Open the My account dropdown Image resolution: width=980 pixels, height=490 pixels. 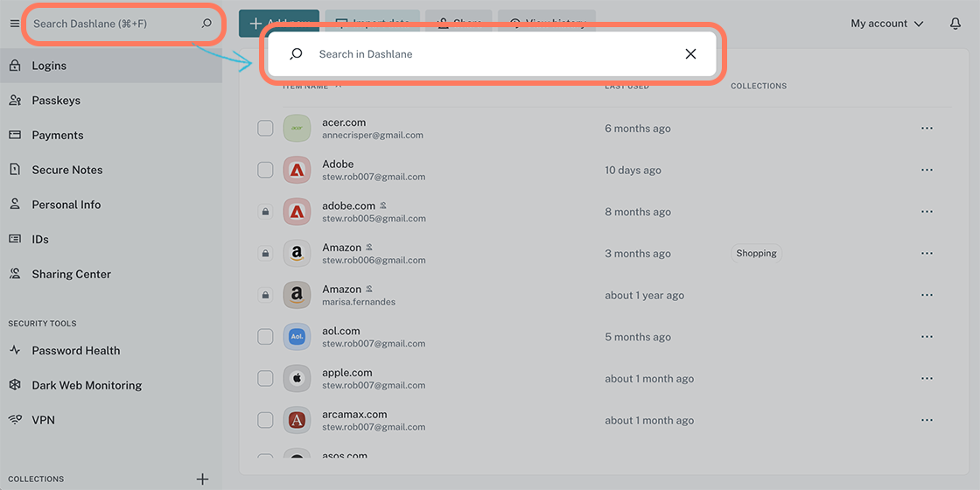[x=886, y=24]
